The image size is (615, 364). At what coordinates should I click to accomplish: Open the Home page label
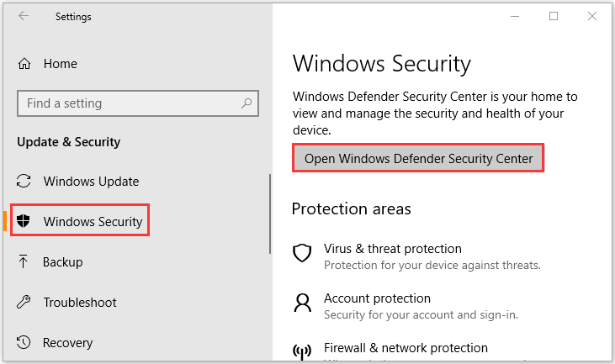pyautogui.click(x=60, y=64)
